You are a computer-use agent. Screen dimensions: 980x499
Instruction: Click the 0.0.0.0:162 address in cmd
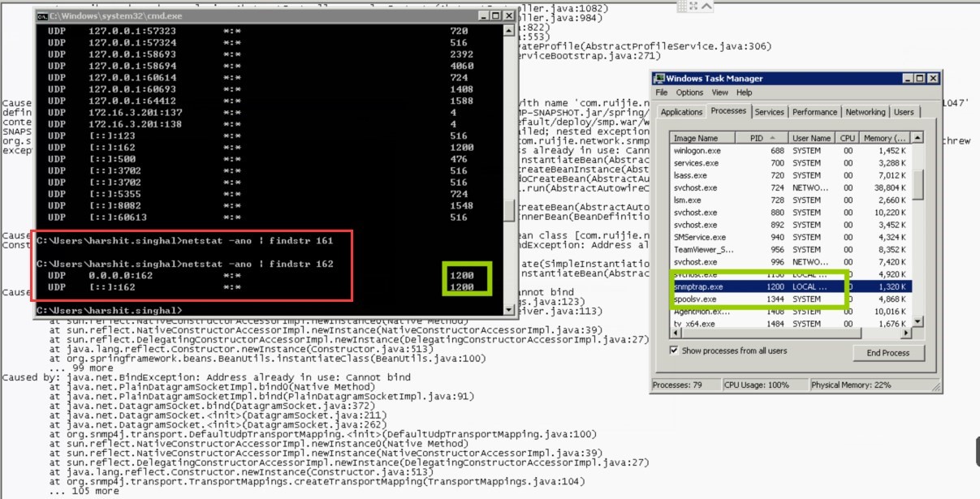(122, 276)
